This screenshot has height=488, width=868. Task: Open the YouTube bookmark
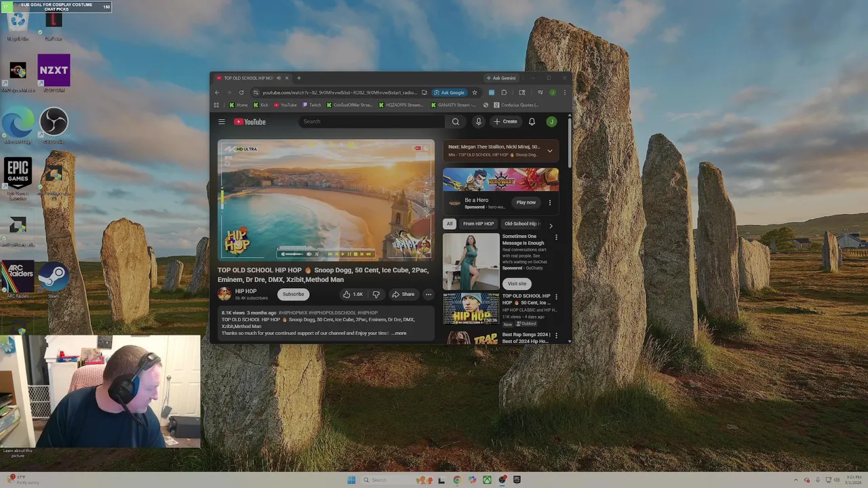coord(285,105)
